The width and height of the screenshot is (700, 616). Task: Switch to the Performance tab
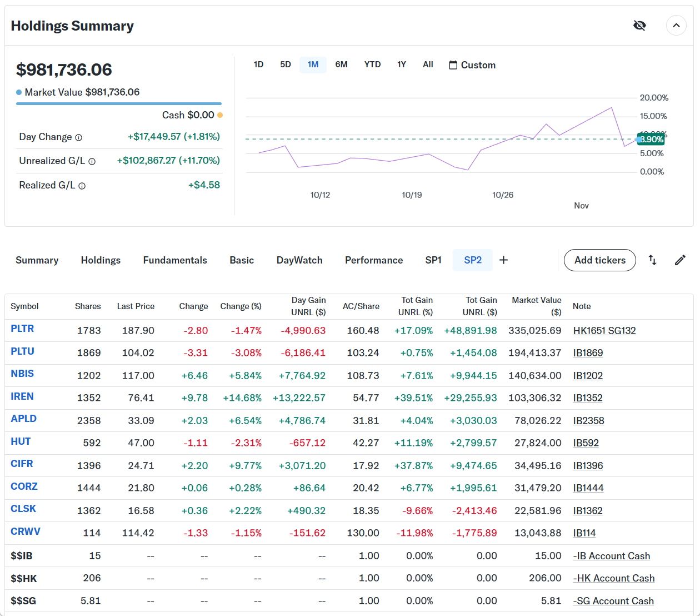(374, 260)
